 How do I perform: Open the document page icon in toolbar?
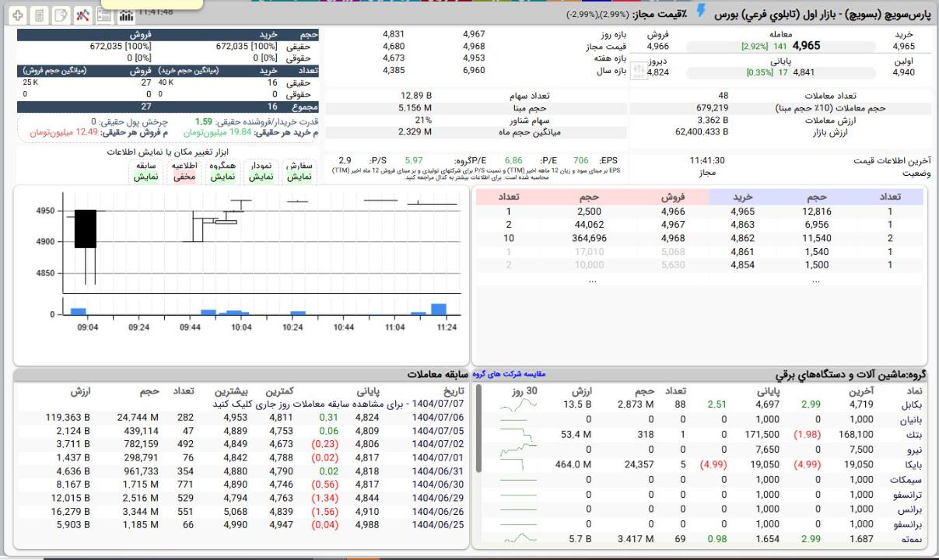[x=40, y=16]
